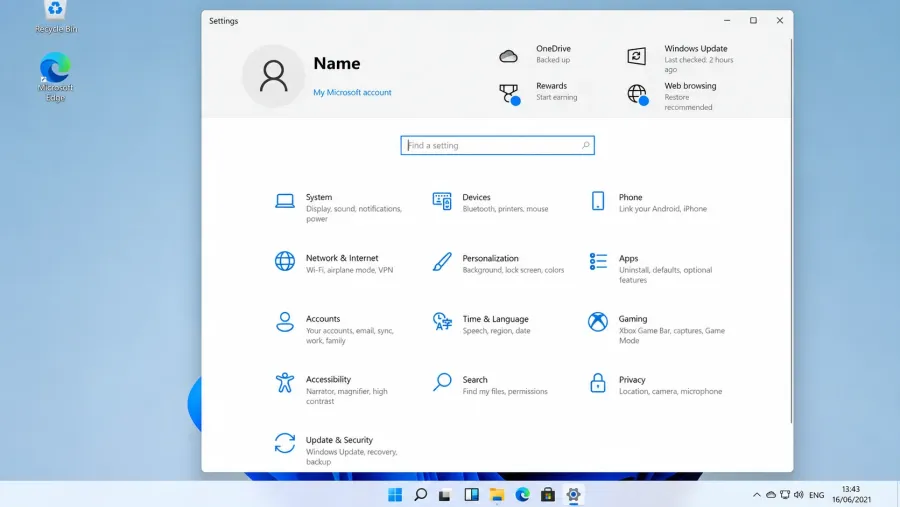This screenshot has height=507, width=900.
Task: Click the OneDrive 'Backed up' status text
Action: tap(553, 60)
